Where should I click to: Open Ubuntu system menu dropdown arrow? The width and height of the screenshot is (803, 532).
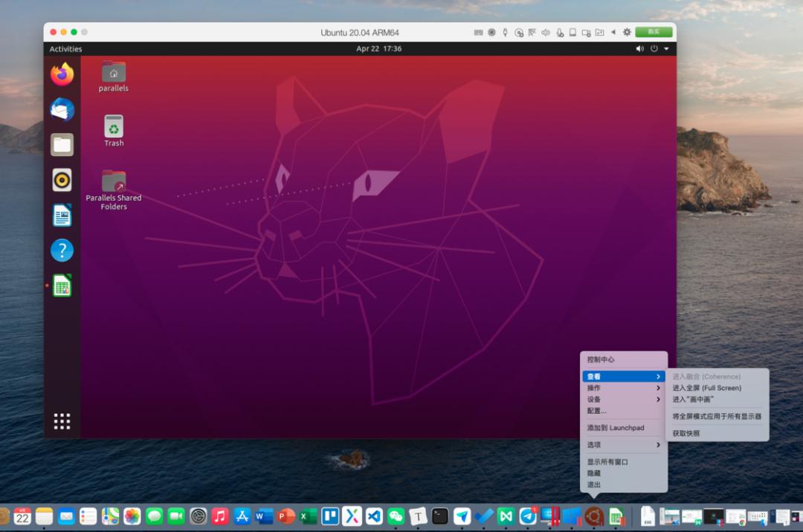[x=666, y=49]
